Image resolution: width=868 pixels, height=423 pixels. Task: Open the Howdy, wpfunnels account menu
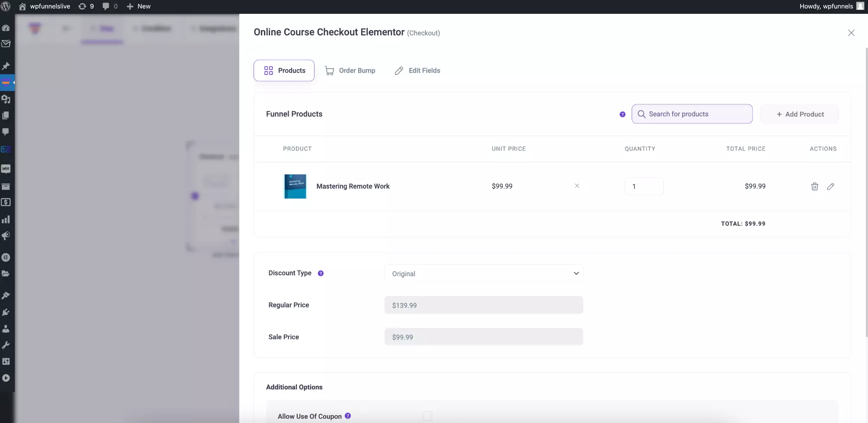(x=831, y=6)
